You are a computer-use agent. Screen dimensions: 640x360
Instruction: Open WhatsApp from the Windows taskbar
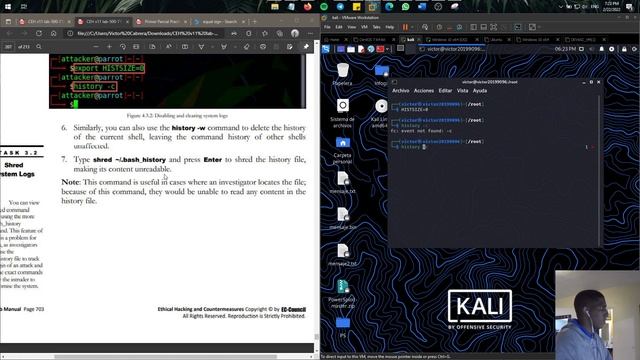(405, 7)
